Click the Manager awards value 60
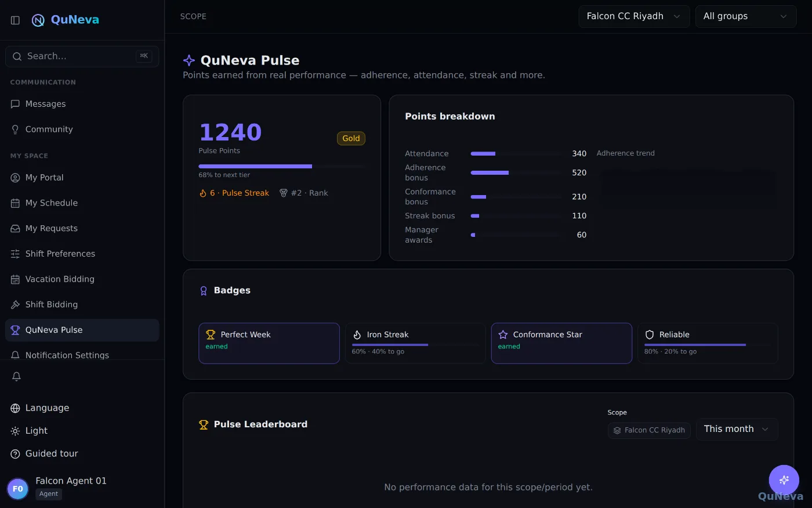The image size is (812, 508). pyautogui.click(x=582, y=235)
